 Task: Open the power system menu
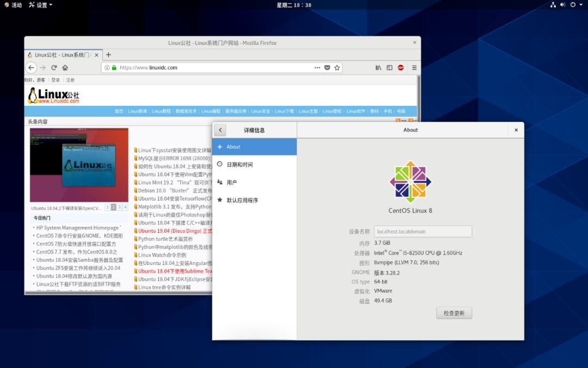pos(575,5)
